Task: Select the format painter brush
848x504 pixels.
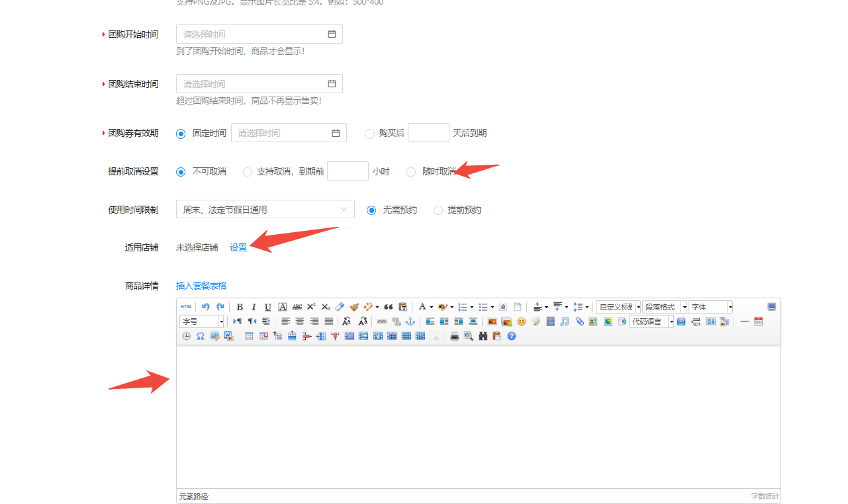Action: pos(354,307)
